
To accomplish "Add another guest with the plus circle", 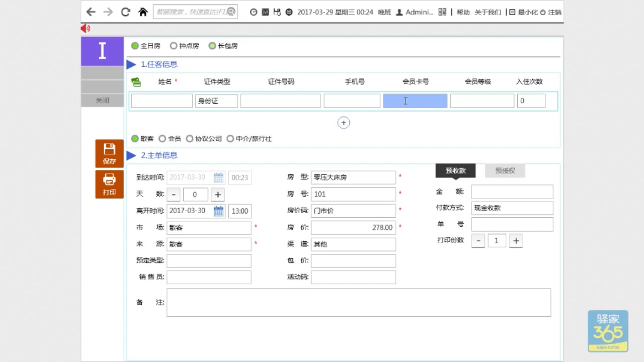I will click(x=344, y=123).
